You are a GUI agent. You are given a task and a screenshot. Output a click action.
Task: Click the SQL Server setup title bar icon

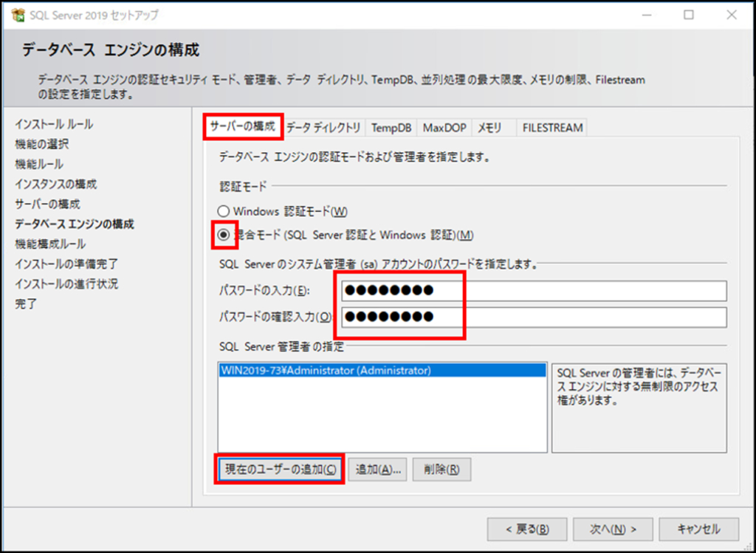point(18,16)
